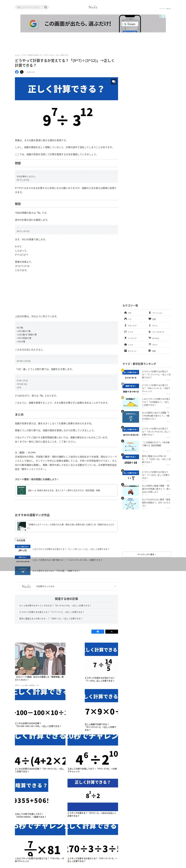
Task: Go to the breadcrumb top link
Action: tap(17, 55)
